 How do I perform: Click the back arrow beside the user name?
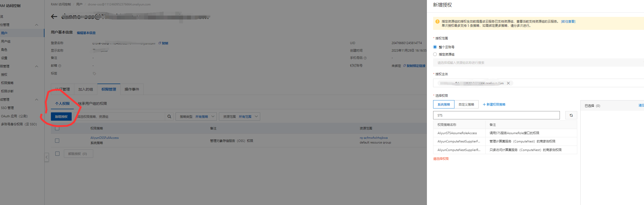tap(54, 17)
